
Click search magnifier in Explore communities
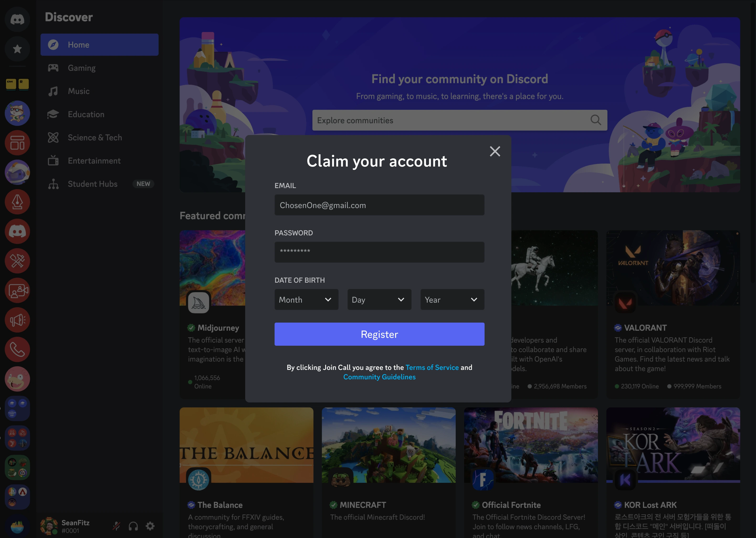[x=596, y=120]
